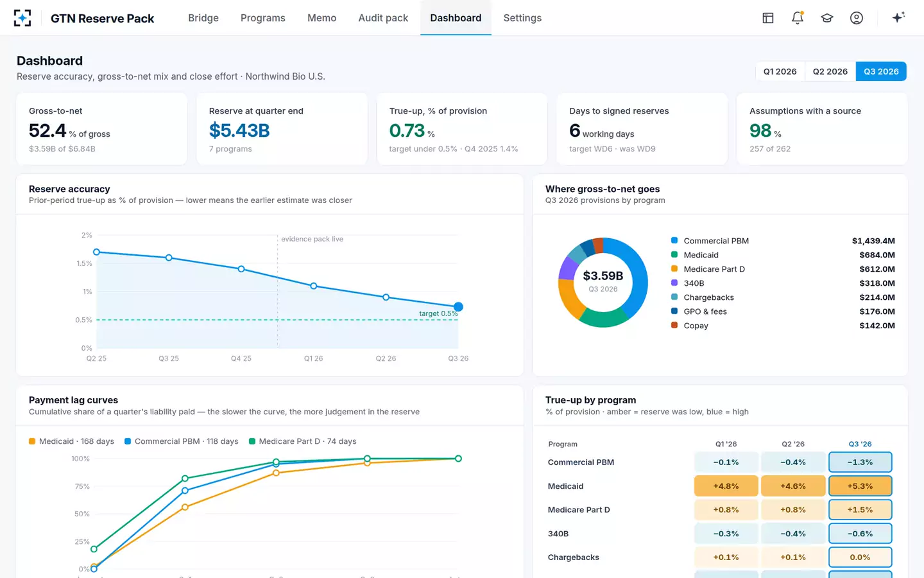This screenshot has height=578, width=924.
Task: Click Medicare Part D Q3 '26 cell +1.5%
Action: (x=860, y=510)
